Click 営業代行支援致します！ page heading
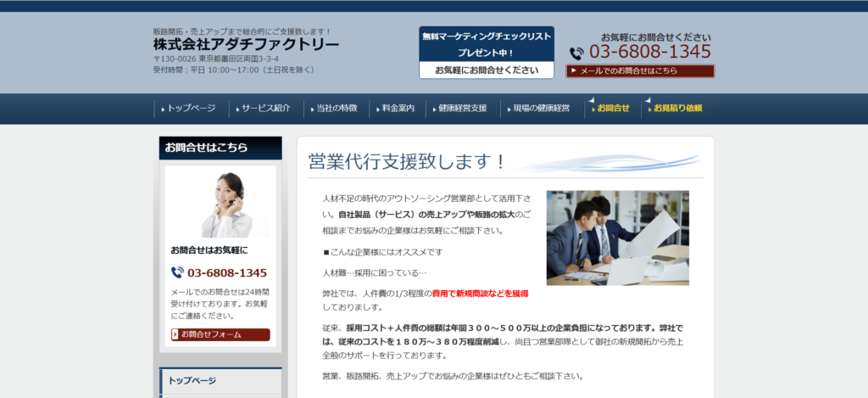 click(x=407, y=162)
